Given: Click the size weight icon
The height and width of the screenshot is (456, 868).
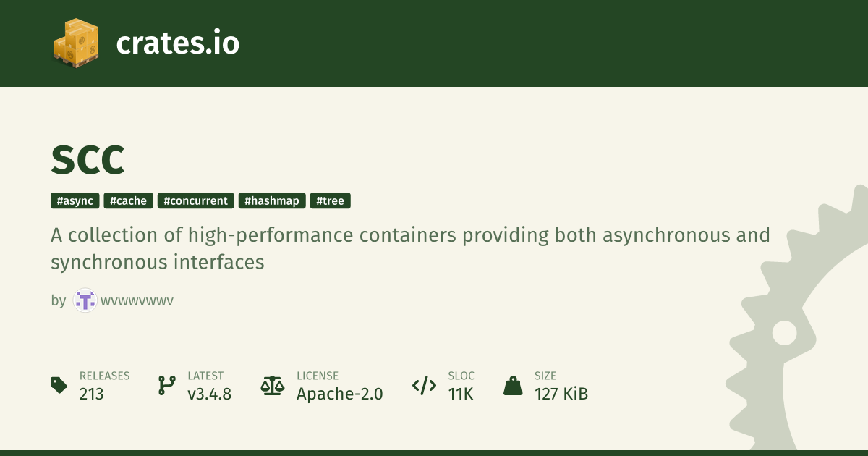Looking at the screenshot, I should pyautogui.click(x=513, y=385).
